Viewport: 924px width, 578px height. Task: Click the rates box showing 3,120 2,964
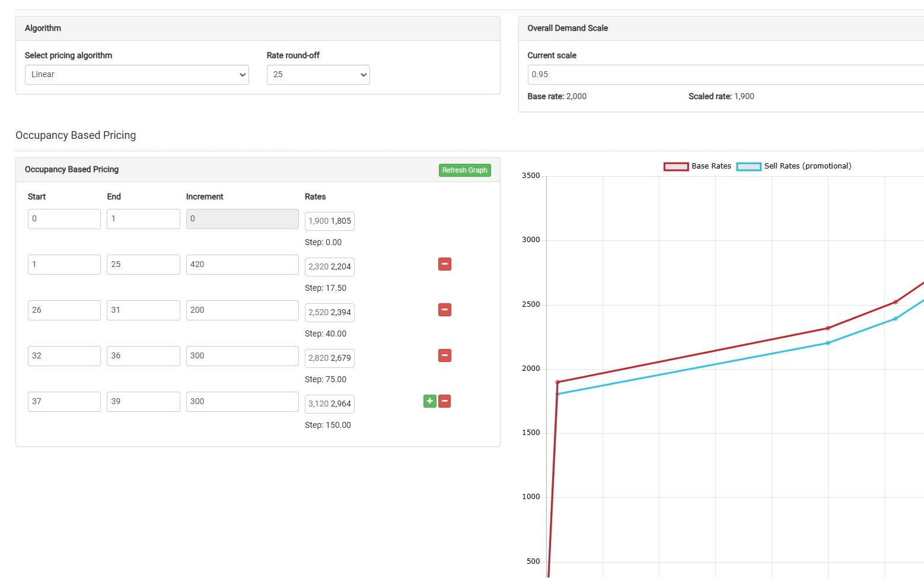click(x=330, y=404)
